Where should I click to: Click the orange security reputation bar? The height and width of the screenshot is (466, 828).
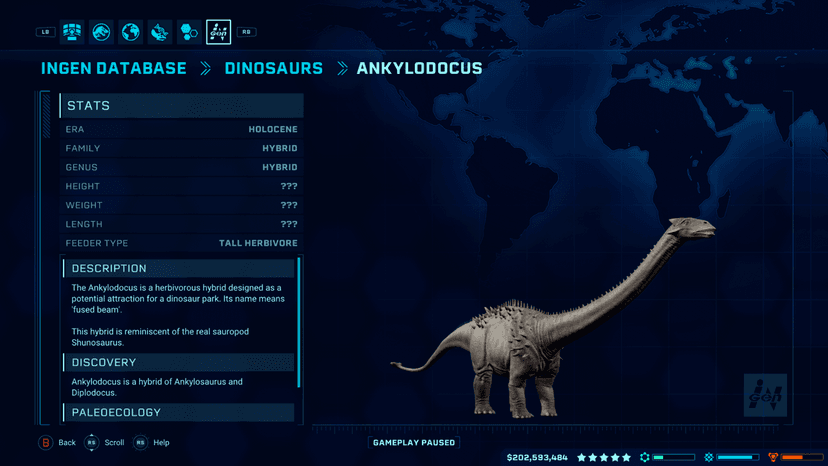click(802, 458)
